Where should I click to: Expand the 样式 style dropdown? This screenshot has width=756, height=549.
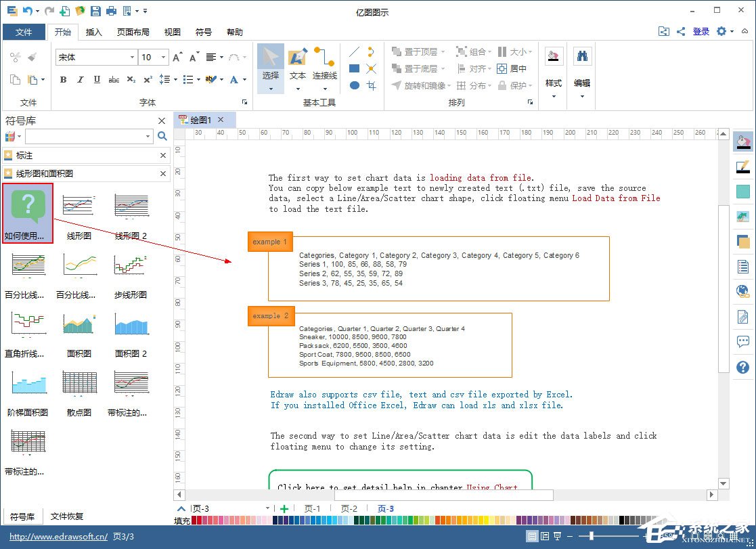click(554, 95)
